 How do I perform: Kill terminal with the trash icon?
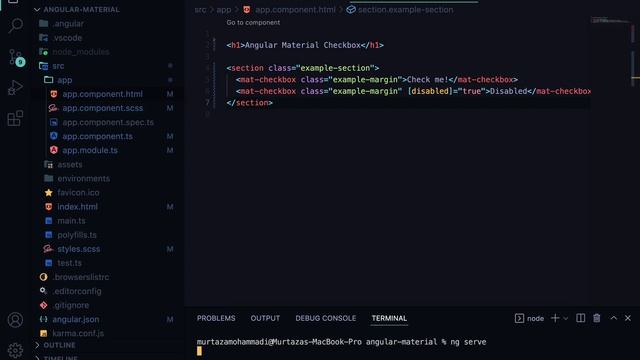[597, 318]
